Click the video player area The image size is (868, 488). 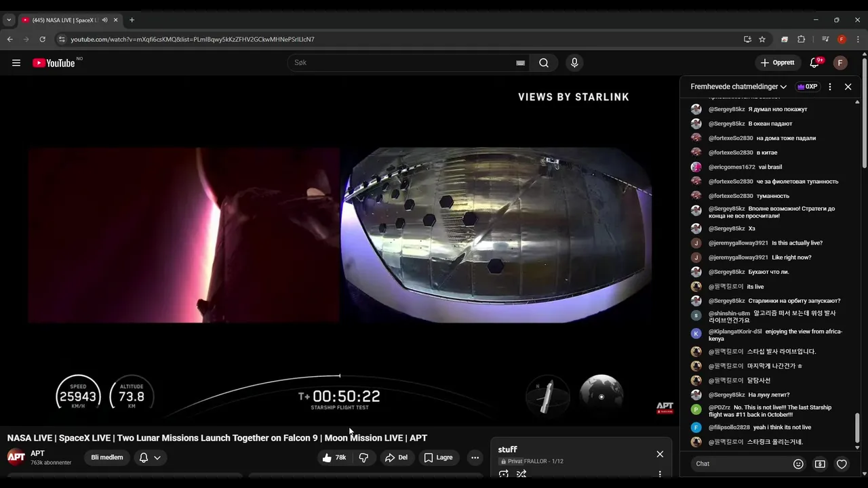pos(340,251)
